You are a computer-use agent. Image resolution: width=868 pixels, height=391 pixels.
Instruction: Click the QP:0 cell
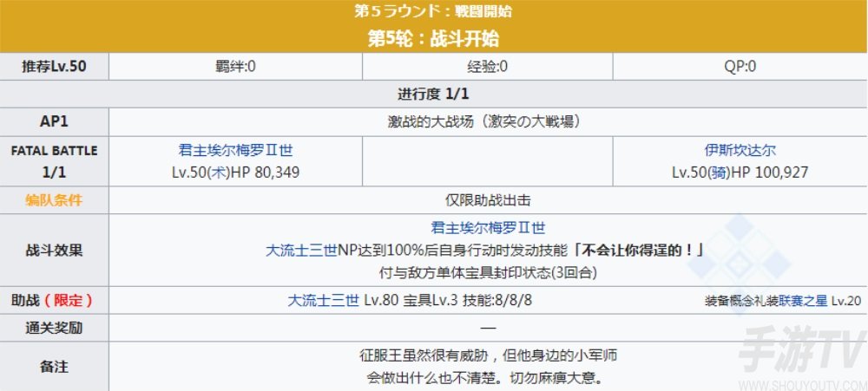pyautogui.click(x=740, y=67)
